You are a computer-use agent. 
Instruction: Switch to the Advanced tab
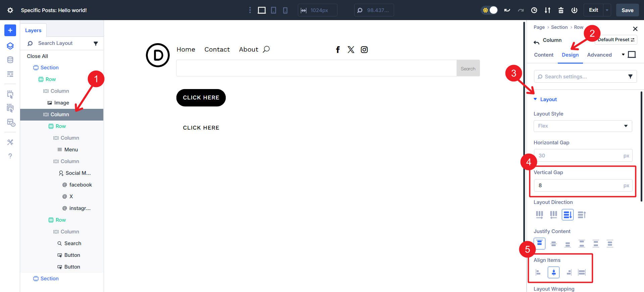[x=599, y=55]
